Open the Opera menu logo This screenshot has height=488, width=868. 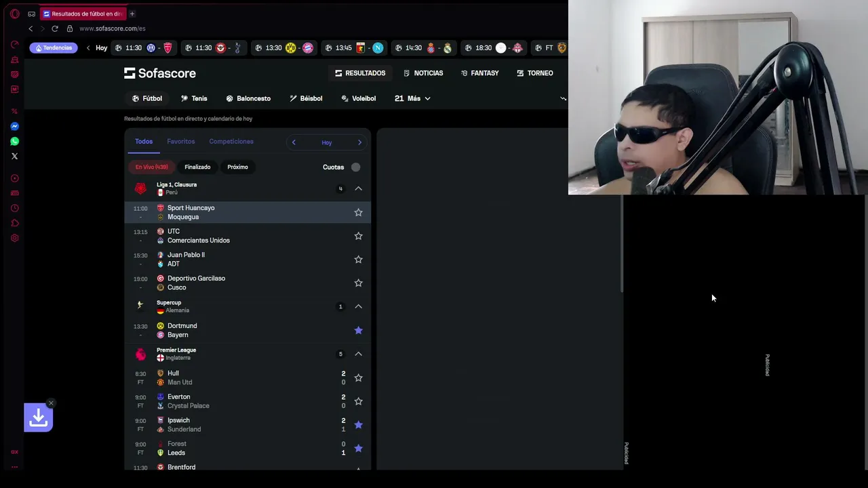click(x=14, y=14)
